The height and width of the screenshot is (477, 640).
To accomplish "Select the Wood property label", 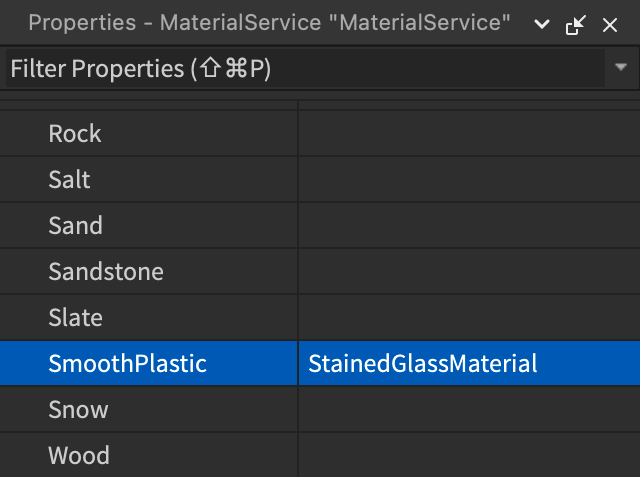I will [79, 456].
